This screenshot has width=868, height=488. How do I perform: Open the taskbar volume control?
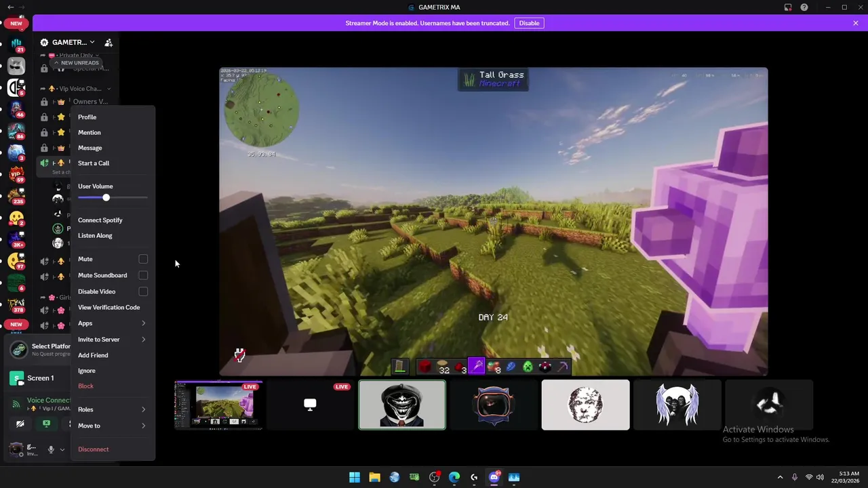(821, 477)
